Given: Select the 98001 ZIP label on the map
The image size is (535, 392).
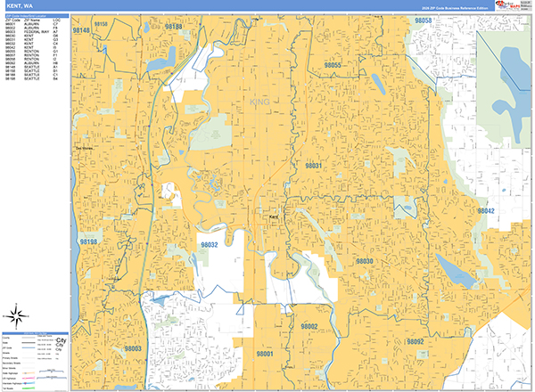Looking at the screenshot, I should coord(265,354).
